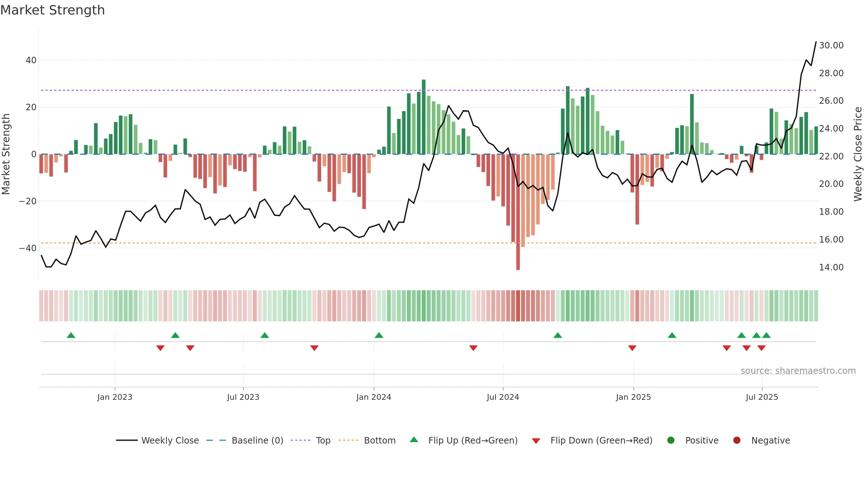The height and width of the screenshot is (488, 868).
Task: Click the green triangle icon in the legend
Action: point(414,440)
